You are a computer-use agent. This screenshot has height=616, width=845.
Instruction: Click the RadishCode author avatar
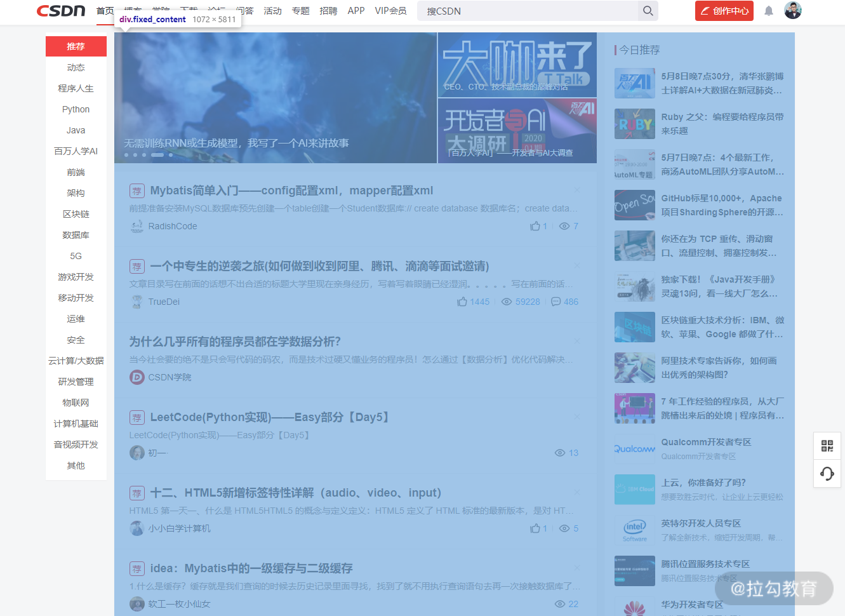pos(137,226)
